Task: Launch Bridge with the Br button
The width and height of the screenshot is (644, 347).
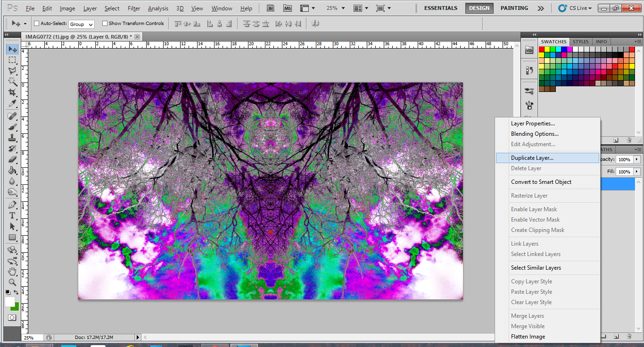Action: (x=271, y=8)
